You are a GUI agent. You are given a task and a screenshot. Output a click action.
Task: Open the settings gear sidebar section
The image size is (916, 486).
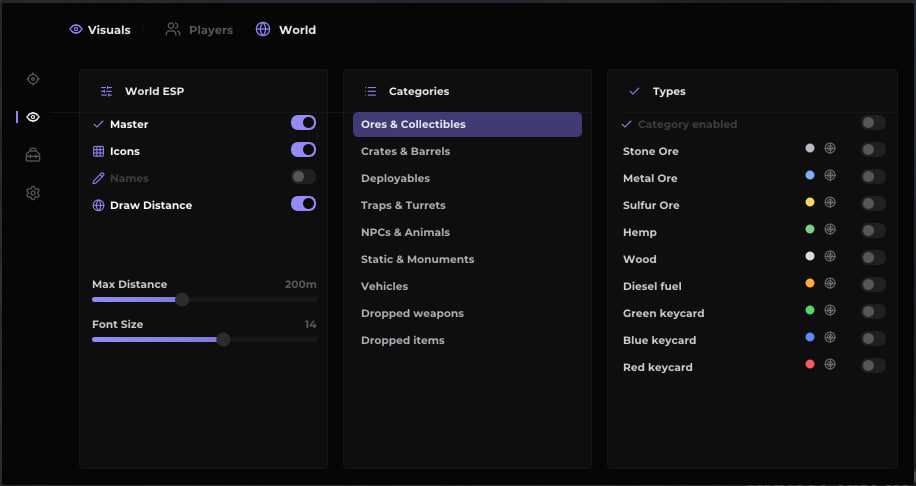33,193
